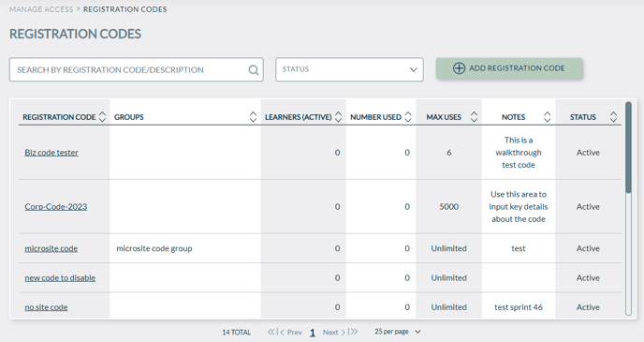The image size is (644, 342).
Task: Open the Biz code tester link
Action: (51, 153)
